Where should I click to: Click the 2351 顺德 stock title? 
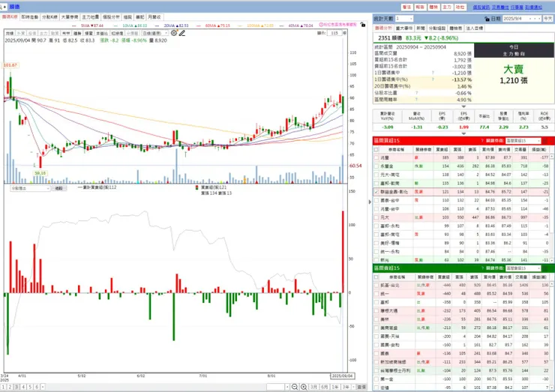tap(390, 38)
